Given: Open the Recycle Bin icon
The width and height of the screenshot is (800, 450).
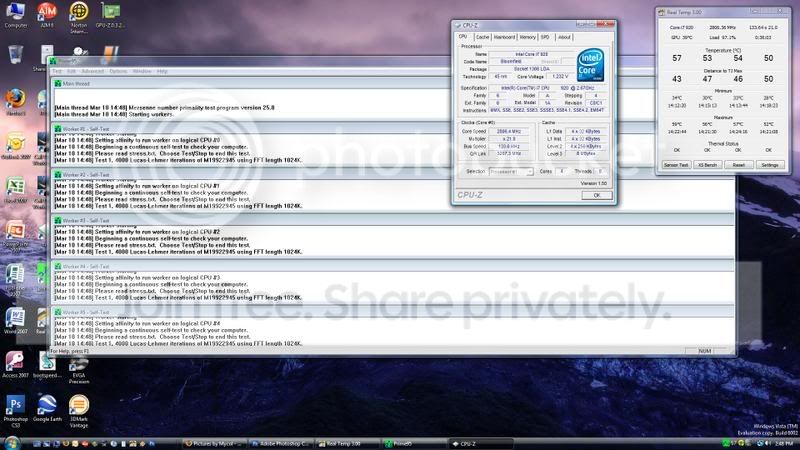Looking at the screenshot, I should [15, 54].
